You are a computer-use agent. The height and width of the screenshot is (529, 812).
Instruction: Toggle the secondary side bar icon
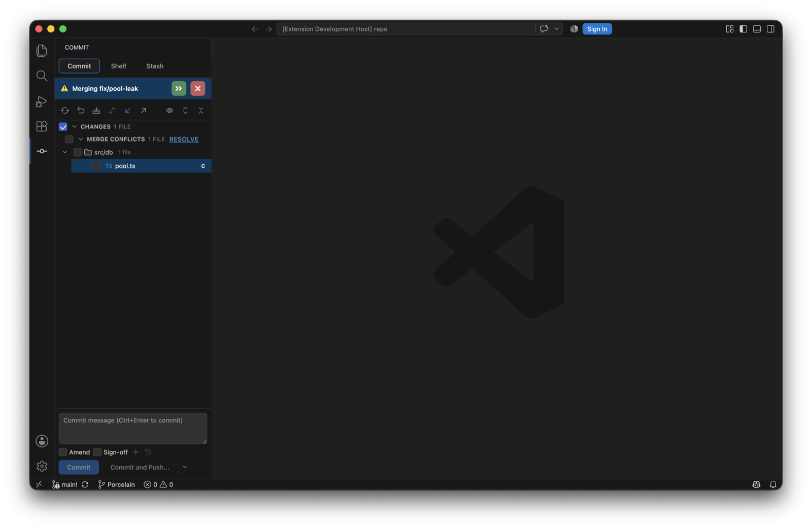pos(770,29)
